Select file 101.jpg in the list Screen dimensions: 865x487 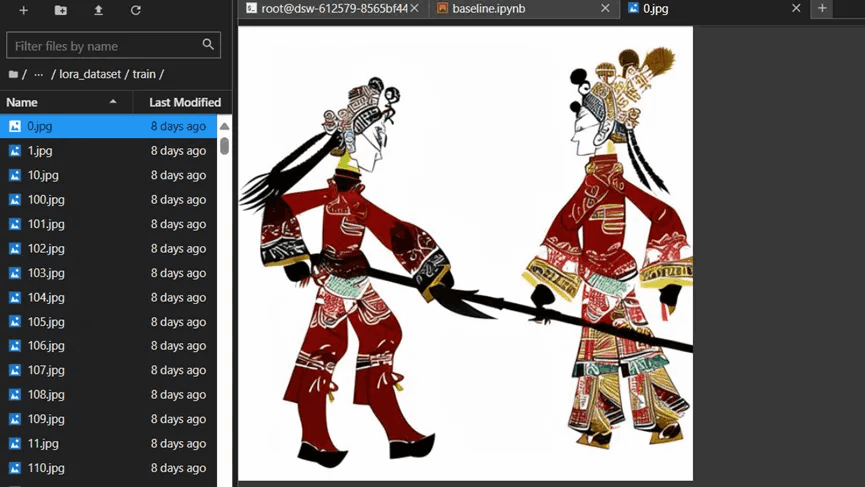pos(108,224)
